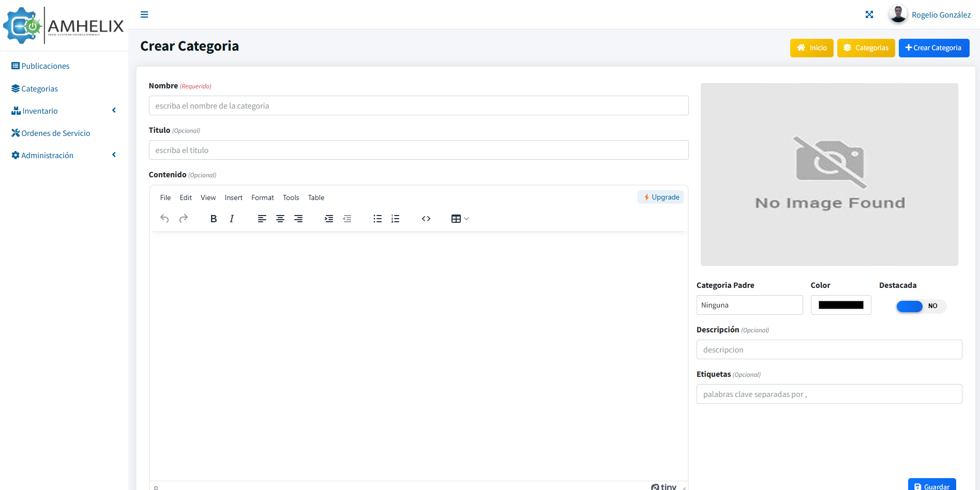Insert a bulleted list
The width and height of the screenshot is (980, 490).
point(378,219)
